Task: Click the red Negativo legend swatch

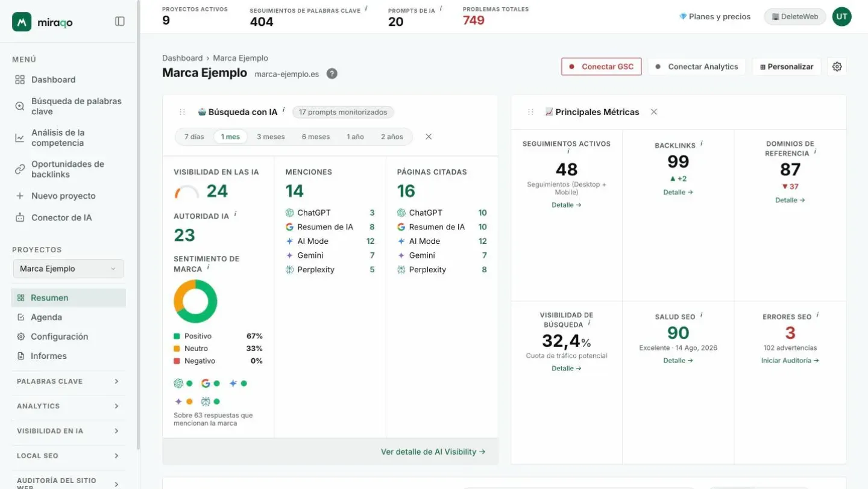Action: point(177,361)
